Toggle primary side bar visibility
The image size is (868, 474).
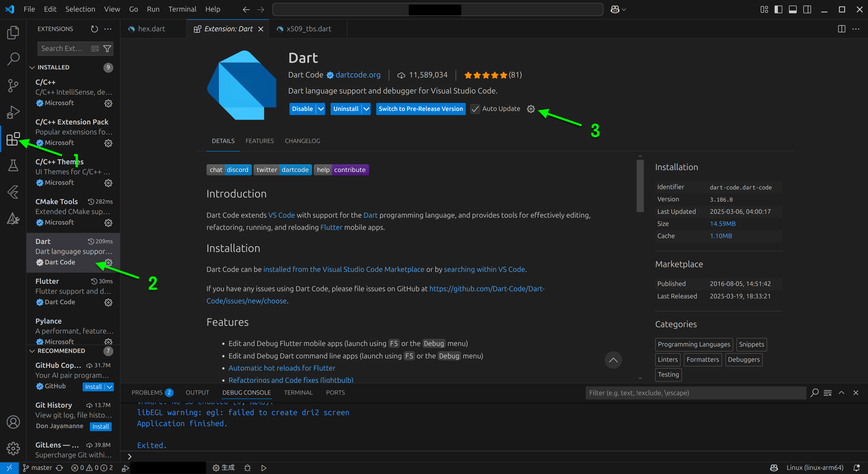(778, 9)
